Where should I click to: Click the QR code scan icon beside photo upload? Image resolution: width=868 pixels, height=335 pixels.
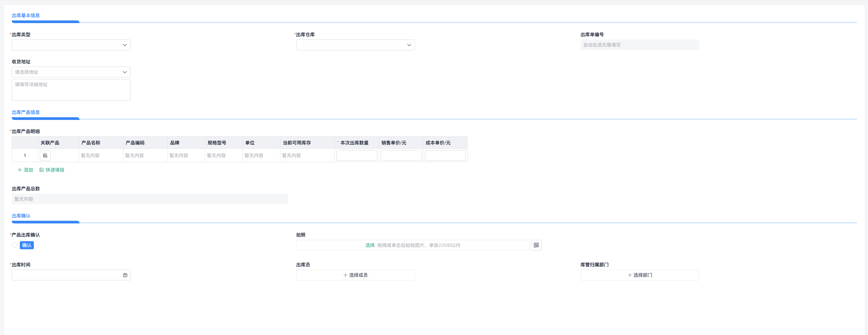[536, 245]
